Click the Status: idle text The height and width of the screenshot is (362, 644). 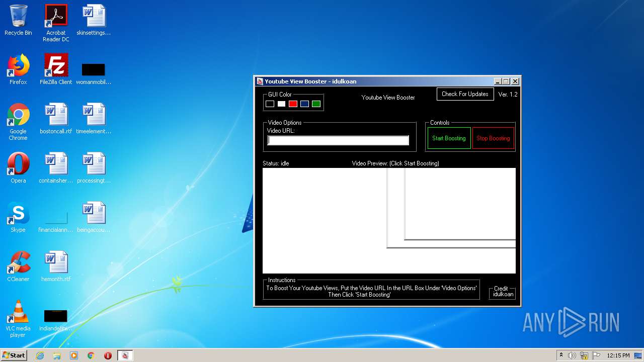click(x=276, y=163)
